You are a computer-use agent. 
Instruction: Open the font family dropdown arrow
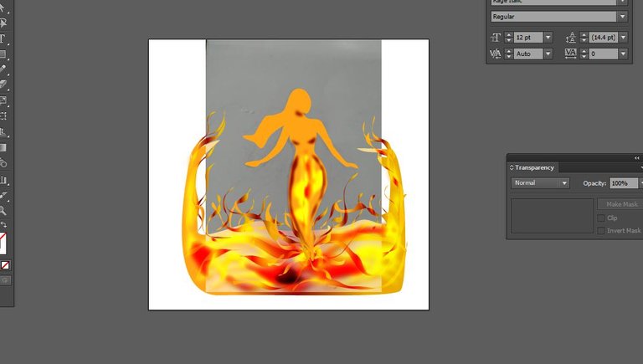(623, 2)
